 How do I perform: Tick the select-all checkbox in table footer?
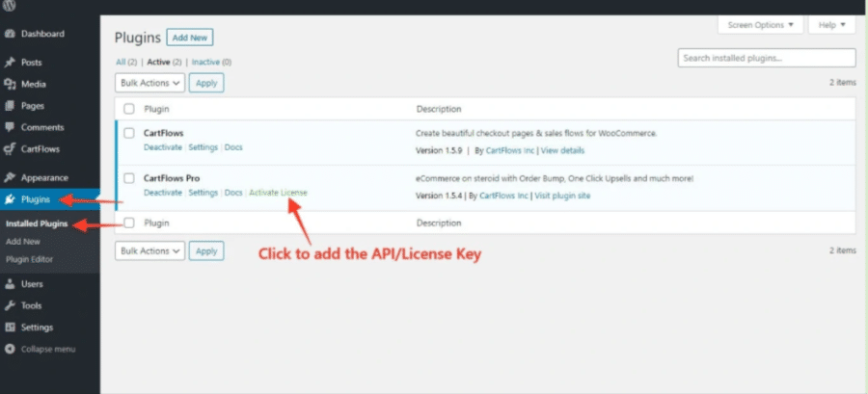129,223
